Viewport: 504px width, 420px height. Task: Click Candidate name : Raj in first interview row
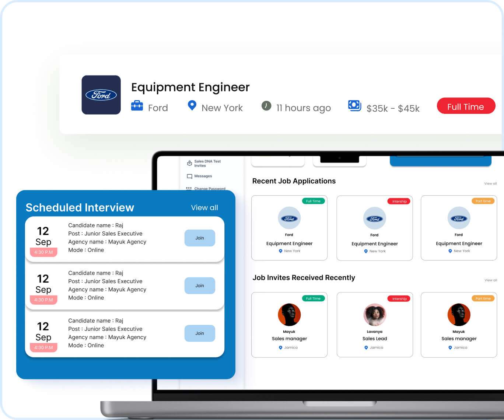coord(96,225)
